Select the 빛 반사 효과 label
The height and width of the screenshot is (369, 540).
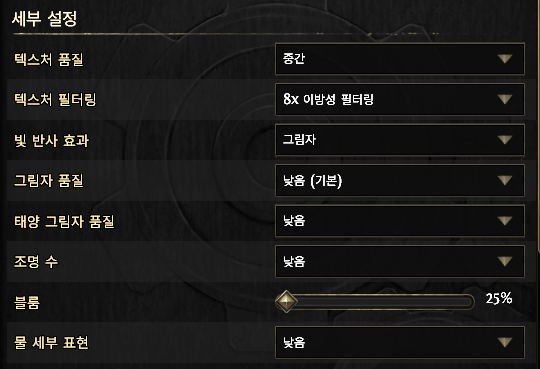tap(51, 140)
